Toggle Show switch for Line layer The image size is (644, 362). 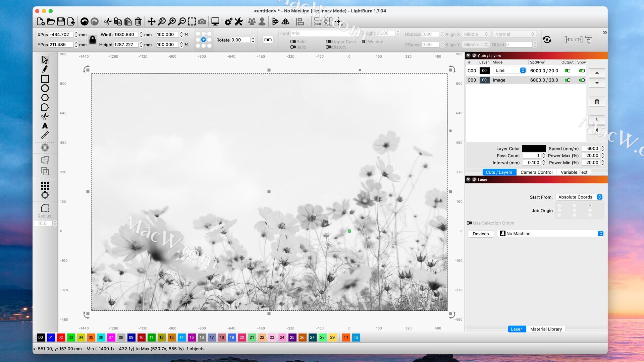pos(582,71)
